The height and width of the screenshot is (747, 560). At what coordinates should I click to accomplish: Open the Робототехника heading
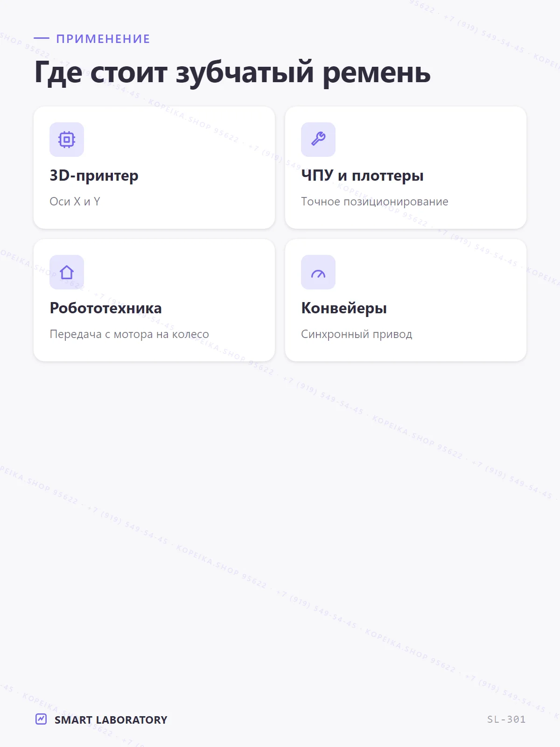tap(105, 308)
